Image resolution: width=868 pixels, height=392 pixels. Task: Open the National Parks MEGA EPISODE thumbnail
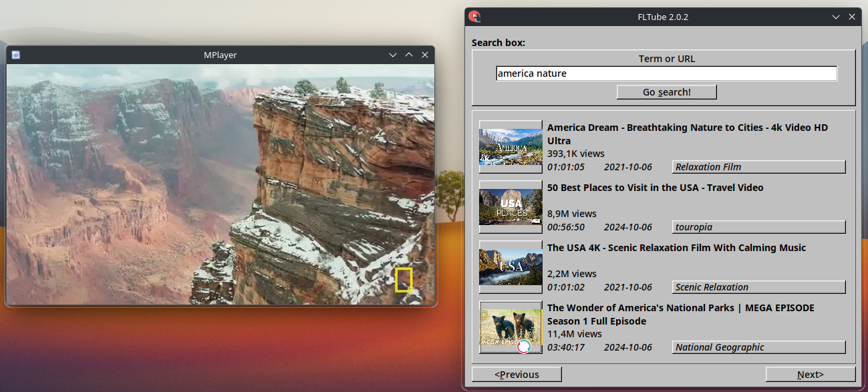[511, 327]
